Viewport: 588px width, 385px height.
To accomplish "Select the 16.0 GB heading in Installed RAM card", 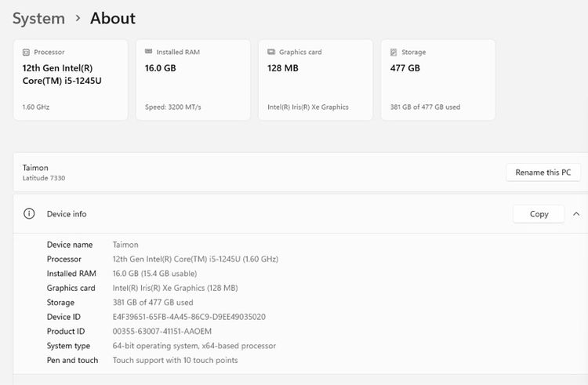I will coord(161,68).
